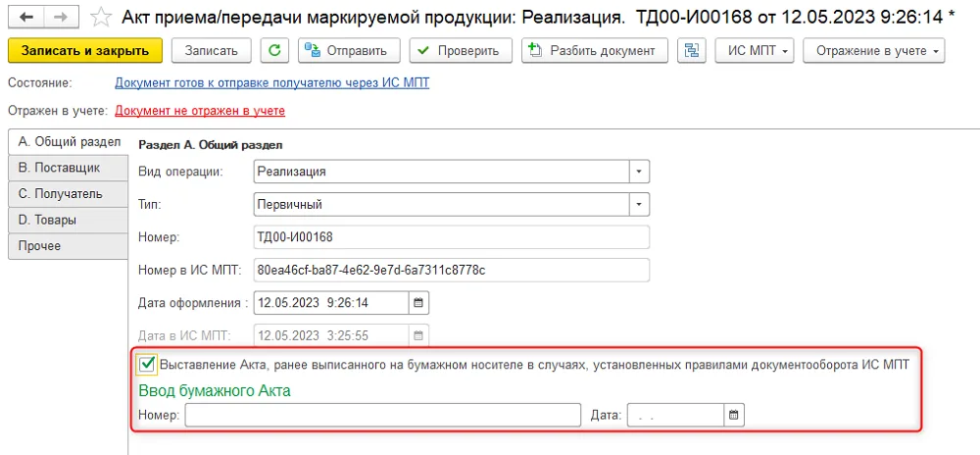
Task: Click the Ввод бумажного Акта heading
Action: [x=215, y=391]
